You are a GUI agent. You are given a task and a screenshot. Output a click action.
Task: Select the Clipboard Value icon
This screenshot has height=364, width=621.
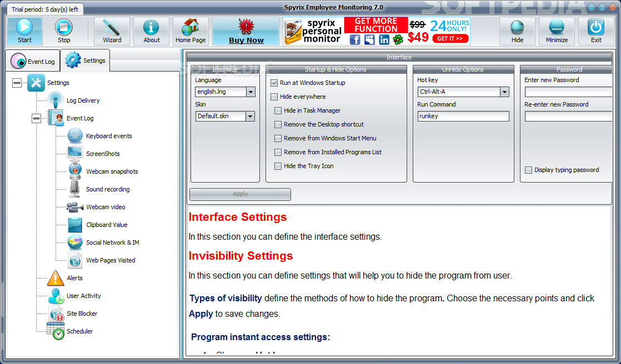click(75, 225)
